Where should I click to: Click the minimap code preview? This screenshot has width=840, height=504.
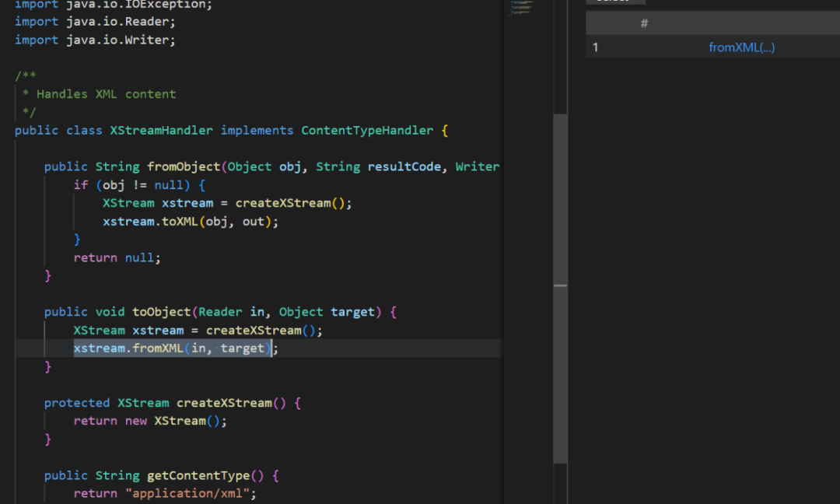(x=521, y=8)
